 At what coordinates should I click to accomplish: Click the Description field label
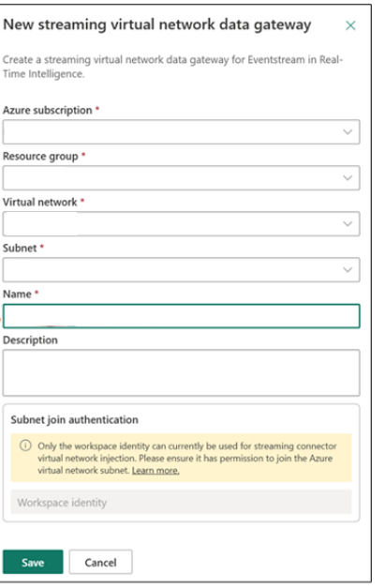30,340
